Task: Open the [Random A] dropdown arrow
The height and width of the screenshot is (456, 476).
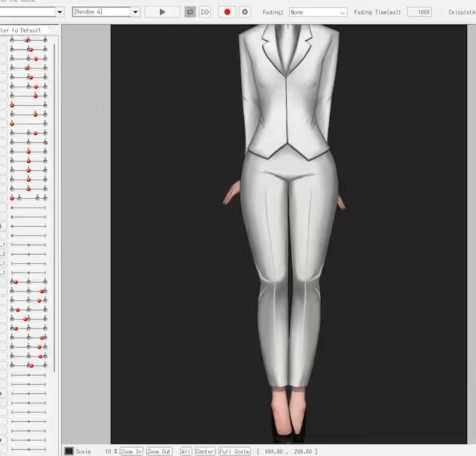Action: pyautogui.click(x=135, y=12)
